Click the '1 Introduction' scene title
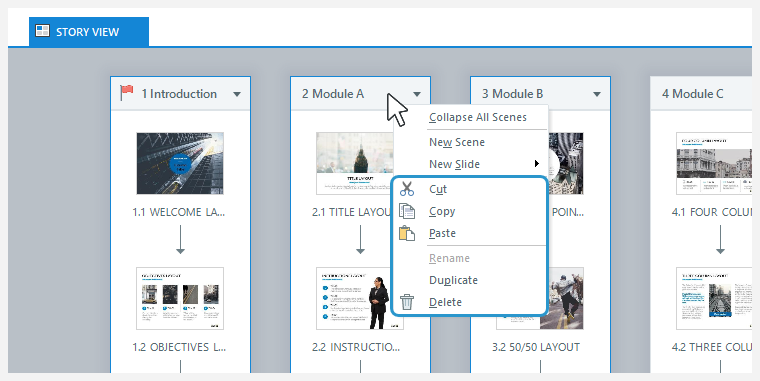 click(179, 94)
